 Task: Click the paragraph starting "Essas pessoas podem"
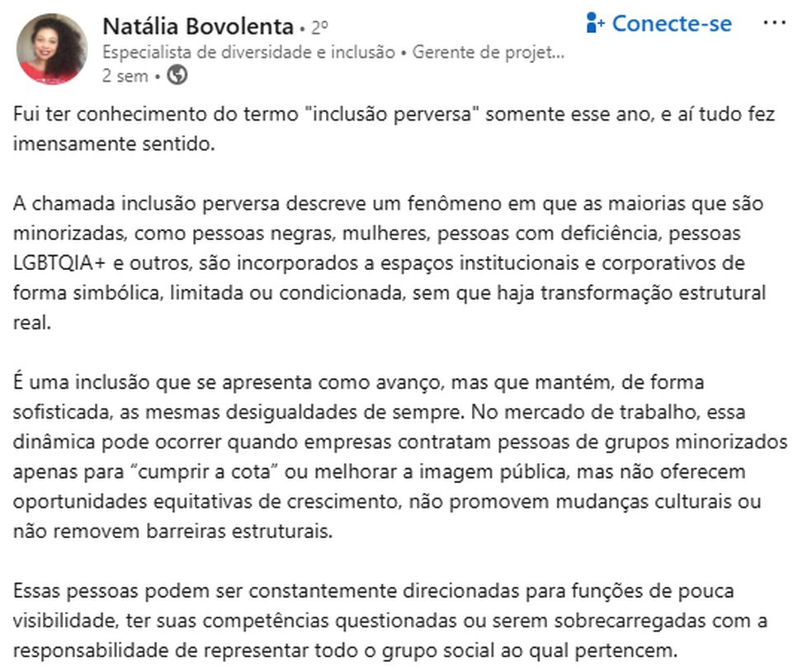pyautogui.click(x=374, y=621)
